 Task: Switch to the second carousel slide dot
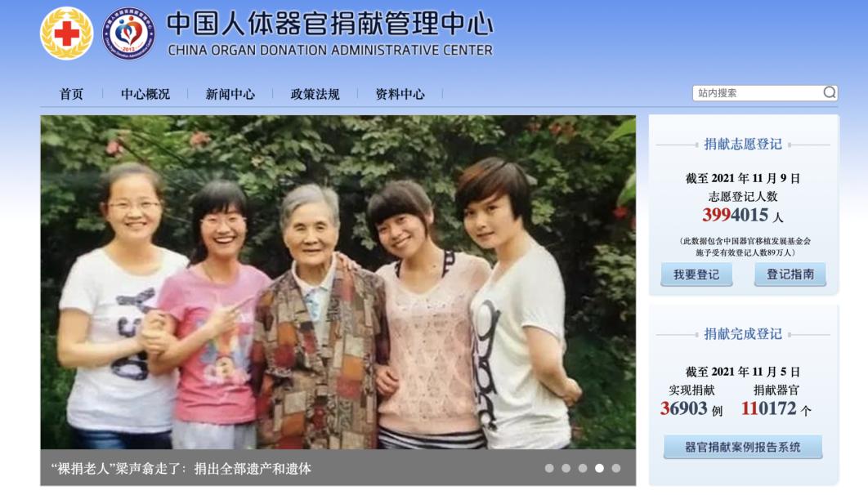566,468
